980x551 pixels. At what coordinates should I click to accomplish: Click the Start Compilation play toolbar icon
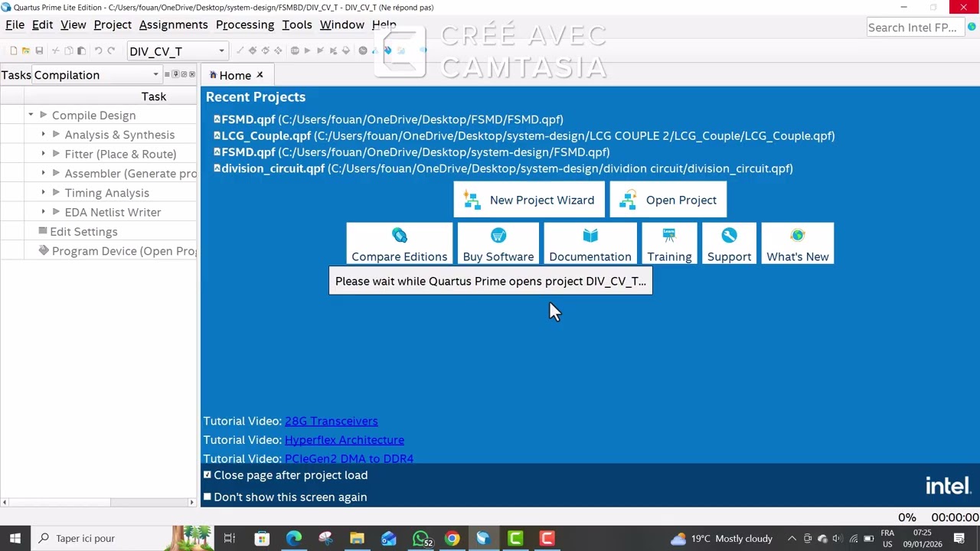click(307, 51)
